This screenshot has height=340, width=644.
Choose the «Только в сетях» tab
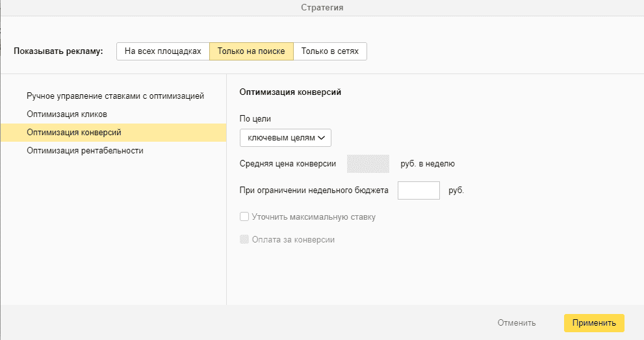pos(329,51)
